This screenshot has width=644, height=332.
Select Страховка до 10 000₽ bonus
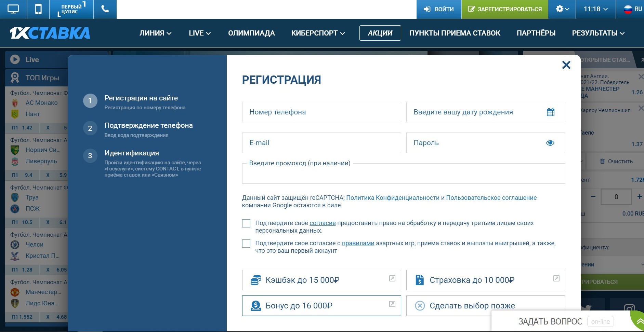(486, 280)
